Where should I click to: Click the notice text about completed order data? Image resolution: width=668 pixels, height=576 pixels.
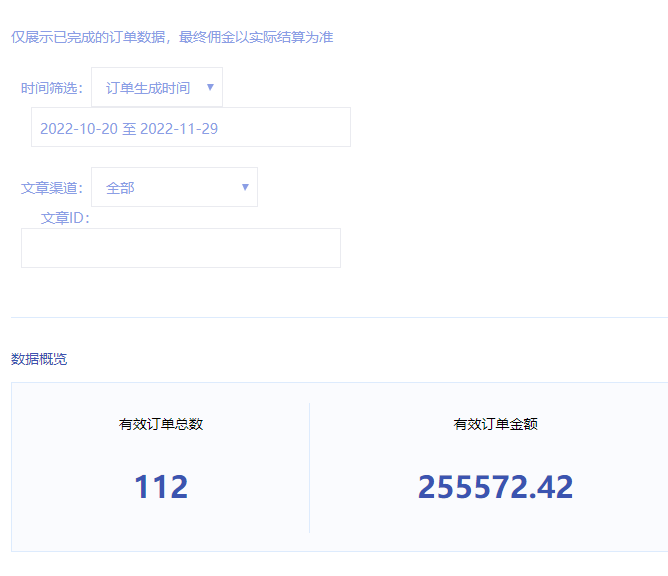point(172,37)
